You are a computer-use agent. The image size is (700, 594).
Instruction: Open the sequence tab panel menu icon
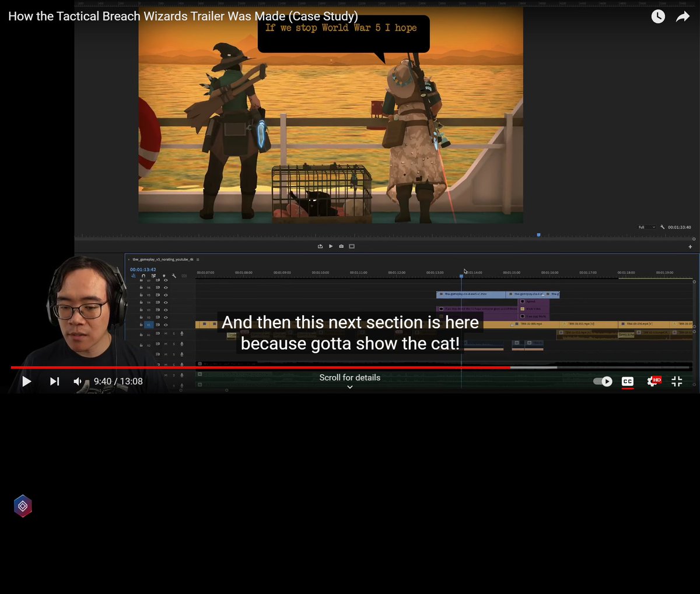(198, 259)
